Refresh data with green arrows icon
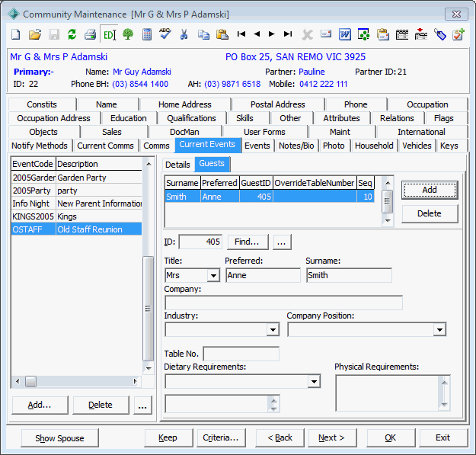The image size is (476, 455). tap(72, 34)
